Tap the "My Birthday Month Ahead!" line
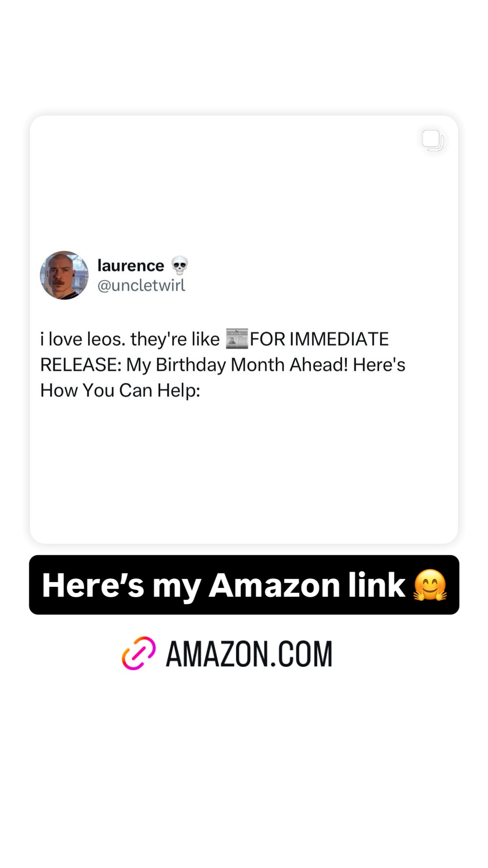Image resolution: width=488 pixels, height=868 pixels. click(237, 365)
